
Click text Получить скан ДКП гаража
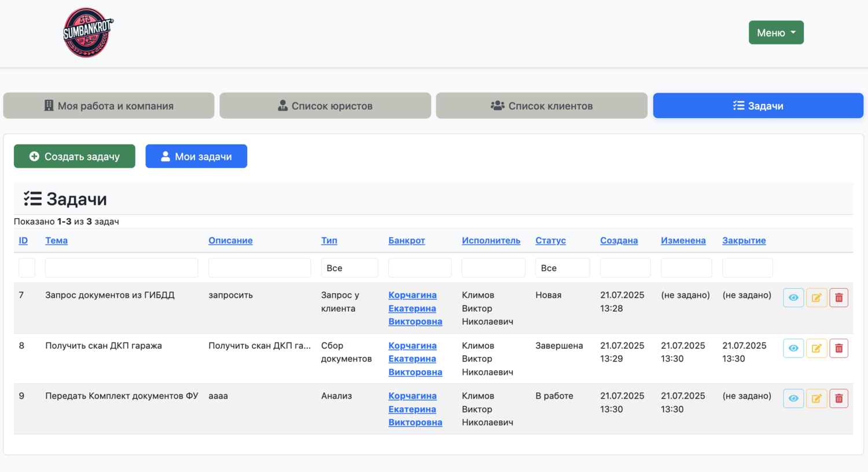(x=104, y=345)
